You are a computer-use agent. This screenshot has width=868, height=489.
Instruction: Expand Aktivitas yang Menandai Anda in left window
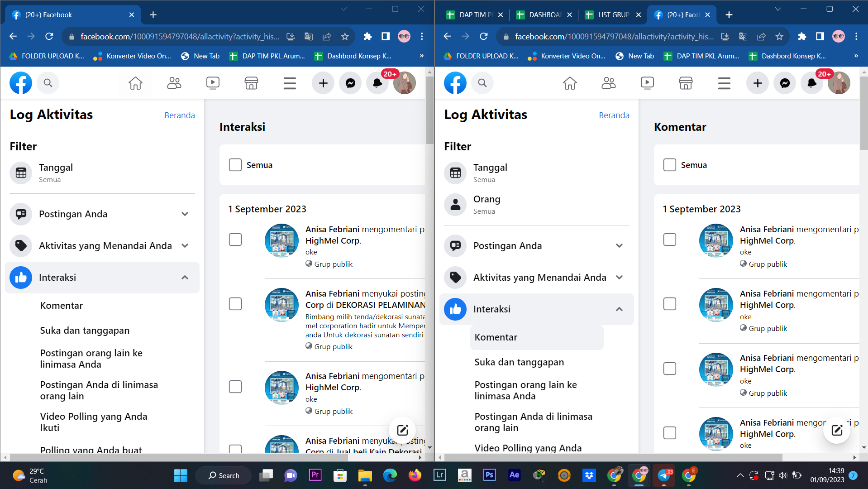[x=102, y=246]
